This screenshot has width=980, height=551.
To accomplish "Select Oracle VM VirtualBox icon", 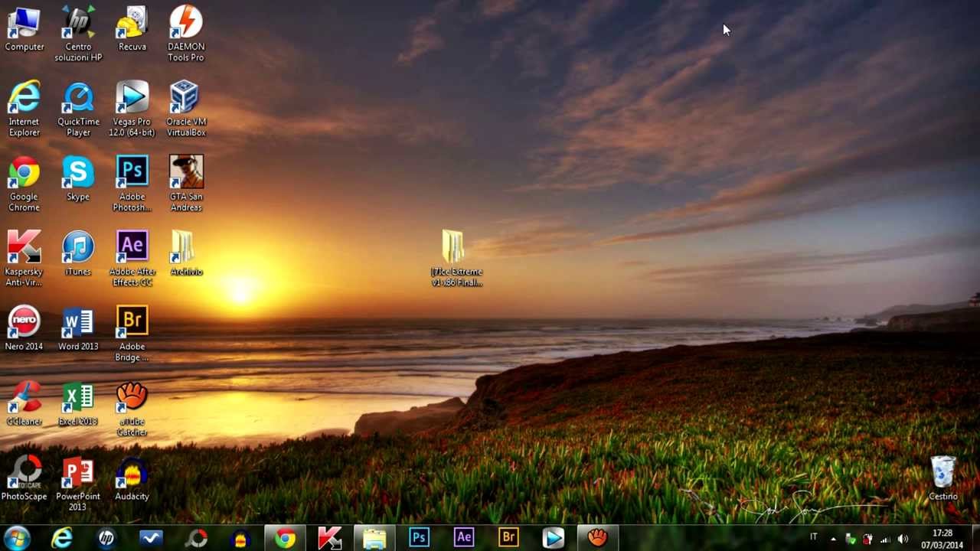I will coord(186,109).
